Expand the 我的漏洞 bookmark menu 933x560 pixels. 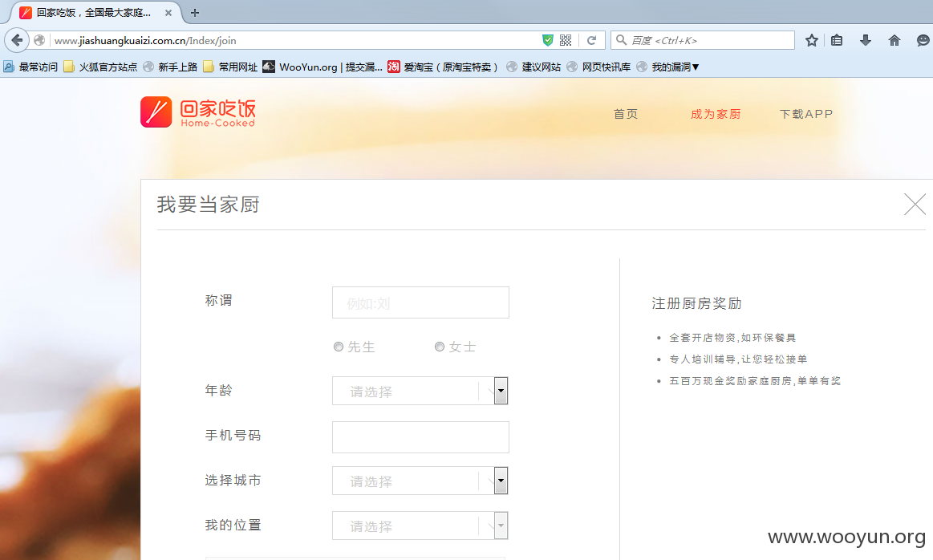[667, 67]
